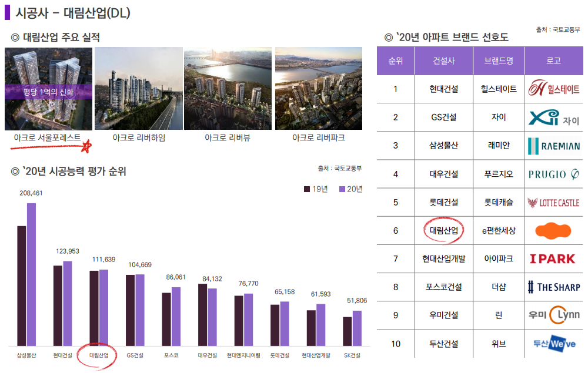Screen dimensions: 588x373
Task: Click the 아크로 리버뷰 photo
Action: (228, 88)
